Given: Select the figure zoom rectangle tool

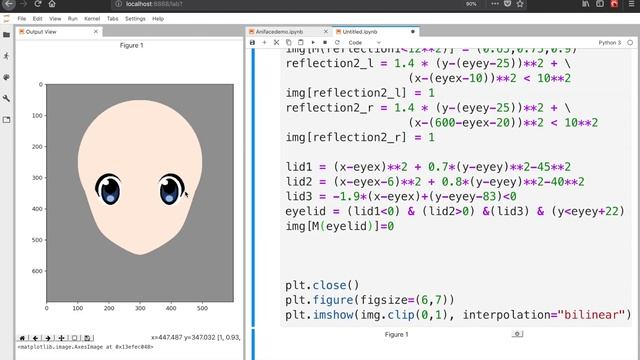Looking at the screenshot, I should (74, 338).
